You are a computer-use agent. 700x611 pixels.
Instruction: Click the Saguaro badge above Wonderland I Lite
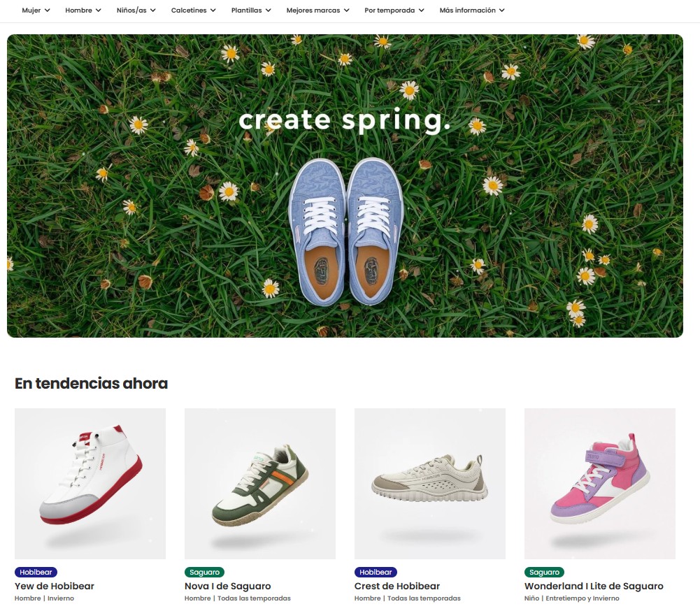[x=544, y=572]
